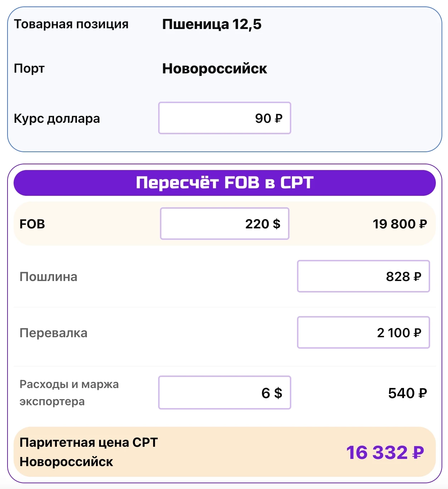Click the purple 16 332 parity price number
The height and width of the screenshot is (489, 448).
377,452
